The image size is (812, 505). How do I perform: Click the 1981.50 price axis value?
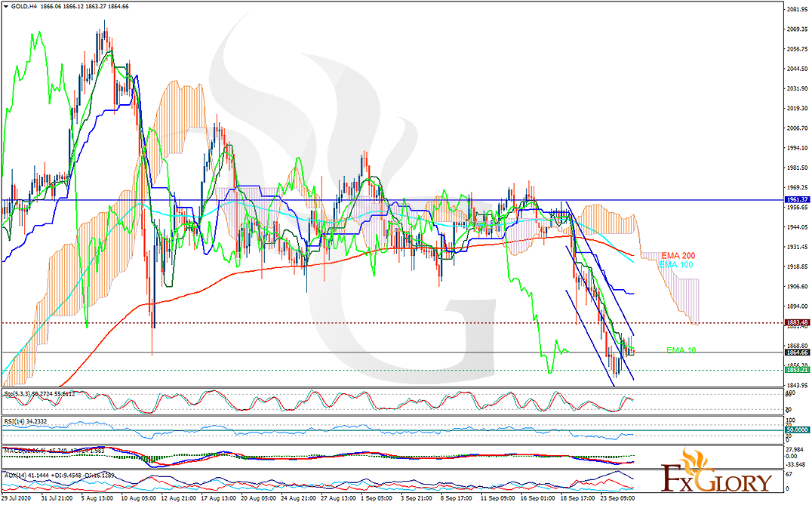point(797,168)
